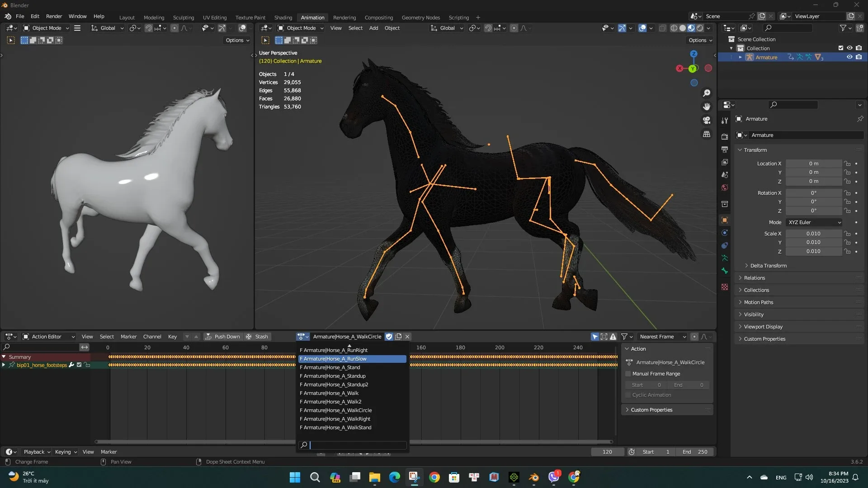Open Object Mode dropdown in right viewport

coord(301,28)
